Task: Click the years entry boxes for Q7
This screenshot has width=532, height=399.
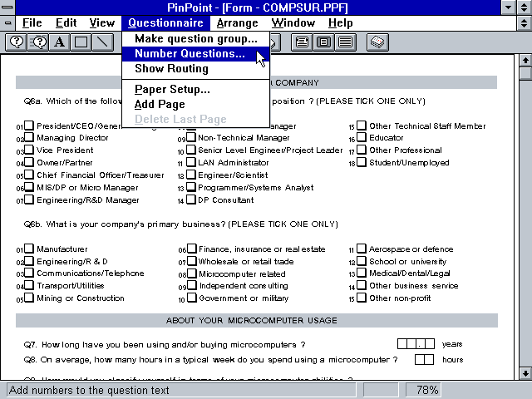Action: click(416, 343)
